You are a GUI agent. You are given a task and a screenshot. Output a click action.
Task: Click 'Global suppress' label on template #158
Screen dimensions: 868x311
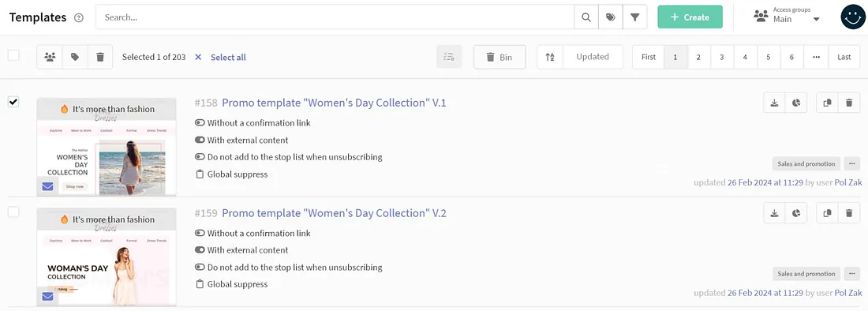tap(238, 174)
